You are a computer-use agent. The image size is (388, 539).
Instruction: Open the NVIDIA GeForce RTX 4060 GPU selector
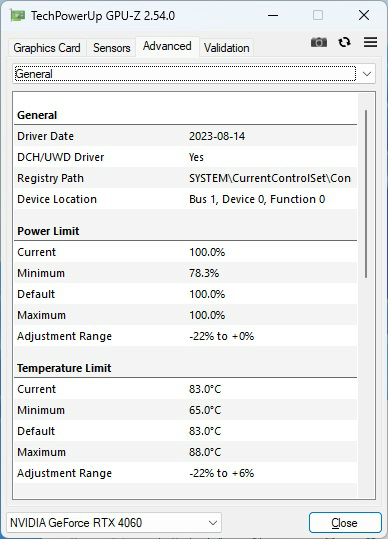[114, 523]
